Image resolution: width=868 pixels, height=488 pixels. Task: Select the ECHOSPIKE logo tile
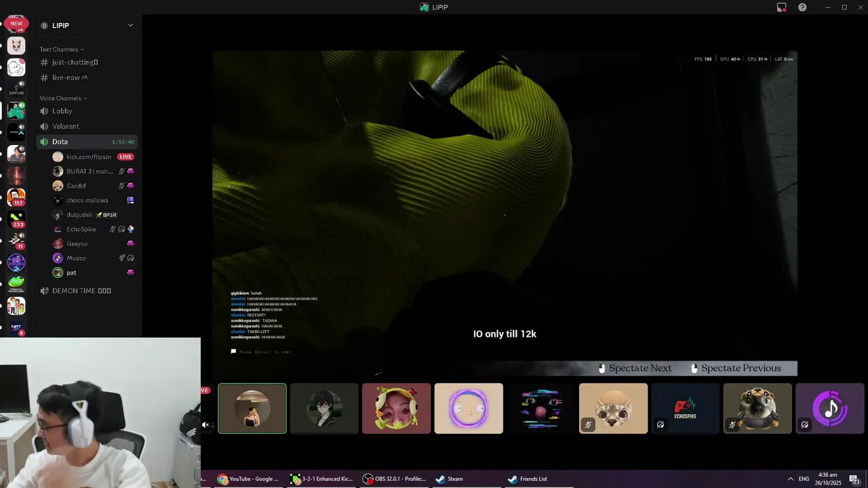pos(686,409)
